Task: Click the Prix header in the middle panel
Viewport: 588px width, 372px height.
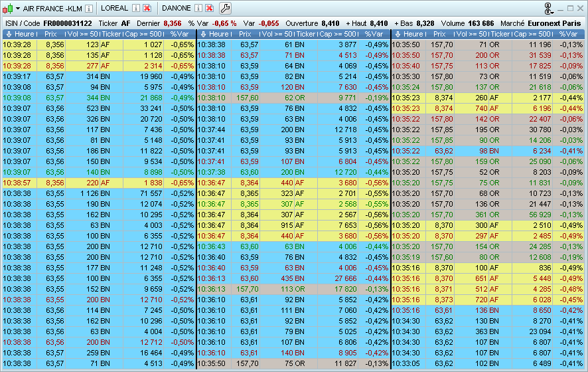Action: 245,34
